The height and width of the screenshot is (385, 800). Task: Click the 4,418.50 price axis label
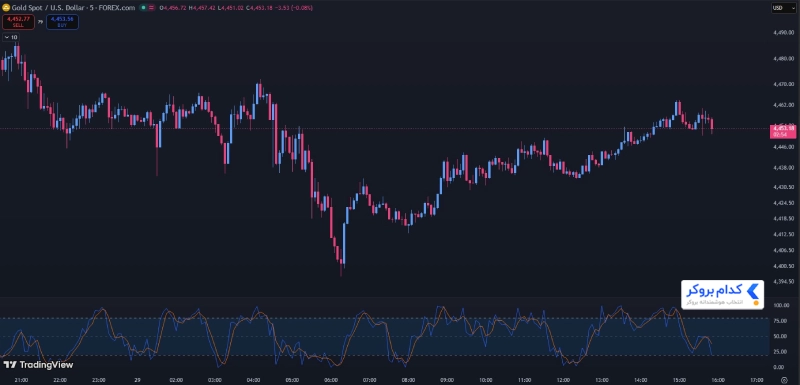tap(783, 218)
